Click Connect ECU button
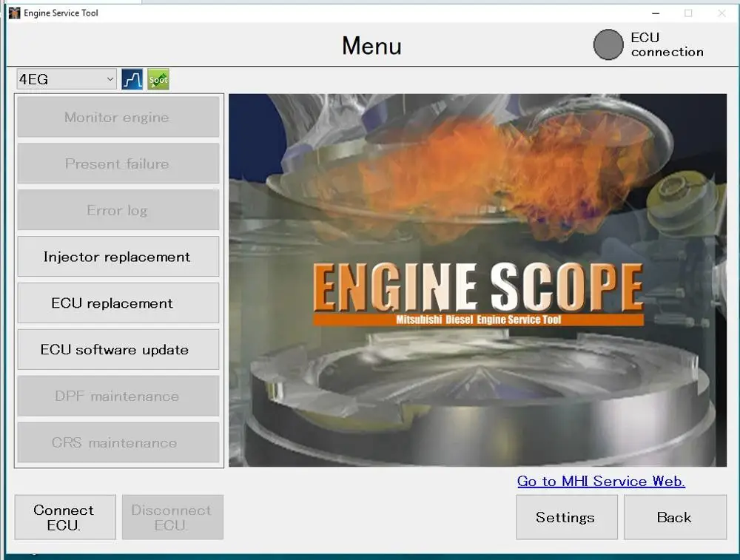The width and height of the screenshot is (740, 560). [x=65, y=517]
